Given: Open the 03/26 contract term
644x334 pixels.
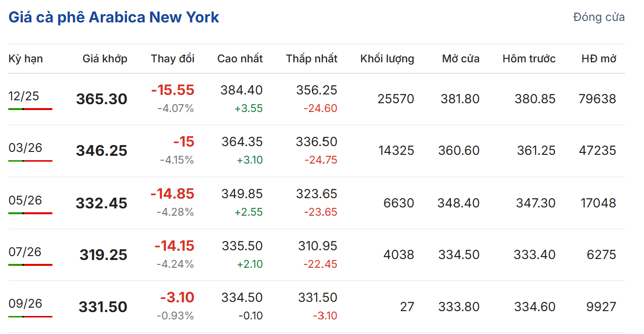Looking at the screenshot, I should (25, 148).
